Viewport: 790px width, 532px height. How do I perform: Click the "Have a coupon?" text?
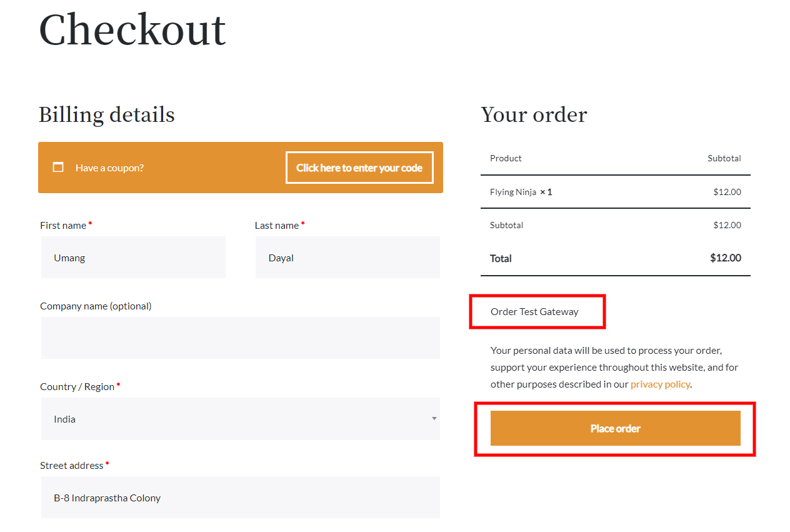click(109, 168)
